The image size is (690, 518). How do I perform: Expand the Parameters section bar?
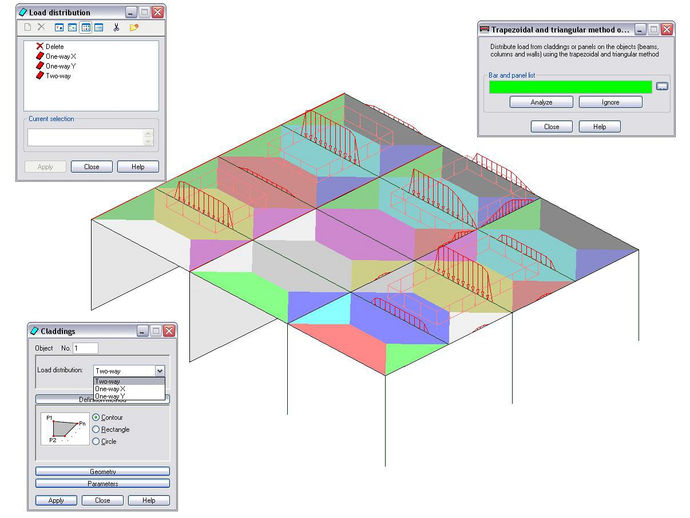[x=102, y=484]
